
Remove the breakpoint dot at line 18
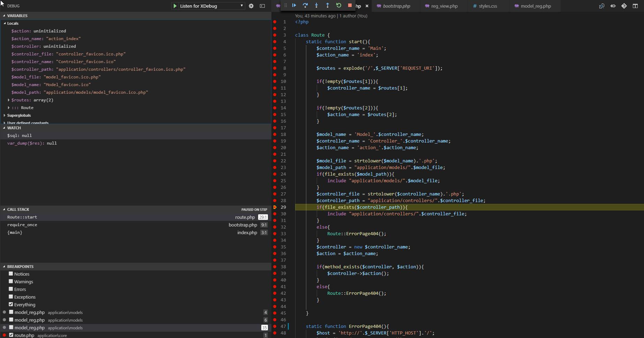(275, 134)
